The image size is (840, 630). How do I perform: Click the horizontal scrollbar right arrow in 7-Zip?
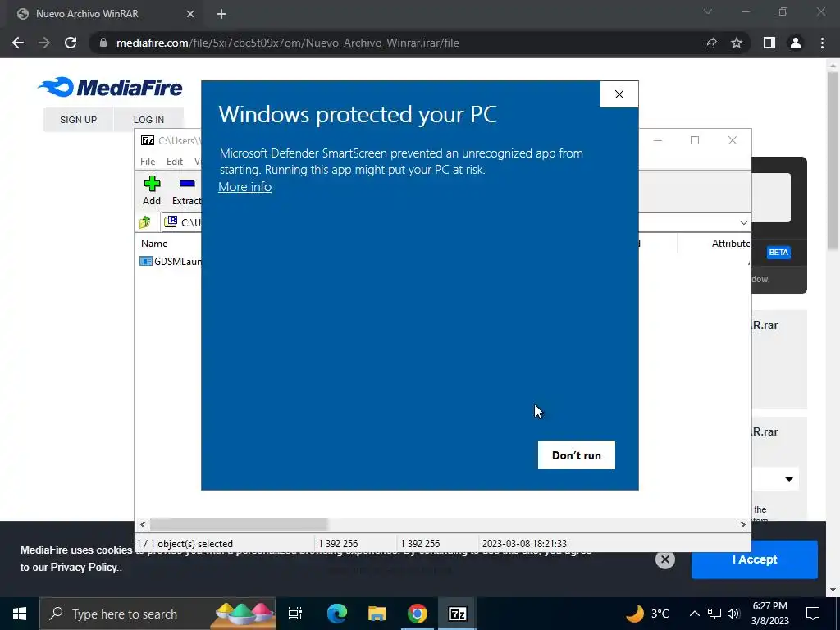(x=742, y=524)
